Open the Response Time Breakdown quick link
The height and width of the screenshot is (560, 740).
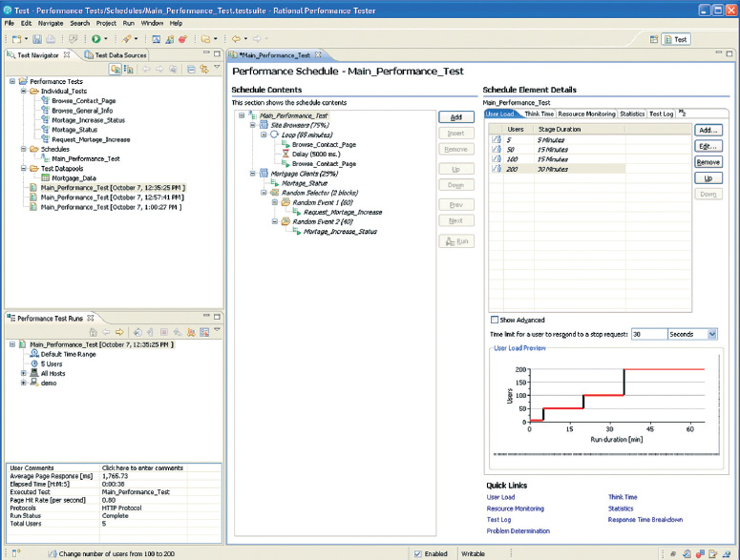pyautogui.click(x=645, y=520)
